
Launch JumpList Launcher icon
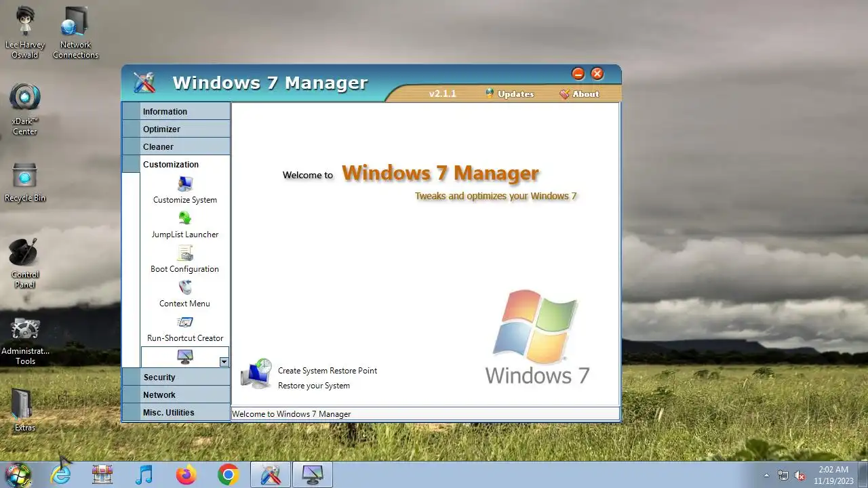[185, 218]
